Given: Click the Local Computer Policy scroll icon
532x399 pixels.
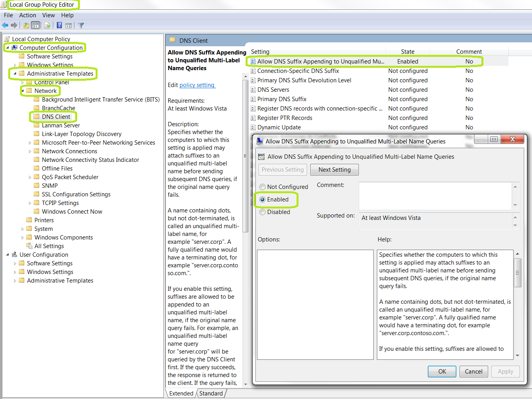Looking at the screenshot, I should point(7,39).
